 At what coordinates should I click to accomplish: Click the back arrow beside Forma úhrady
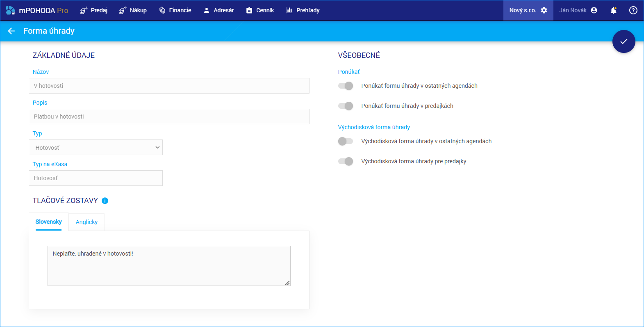(11, 31)
